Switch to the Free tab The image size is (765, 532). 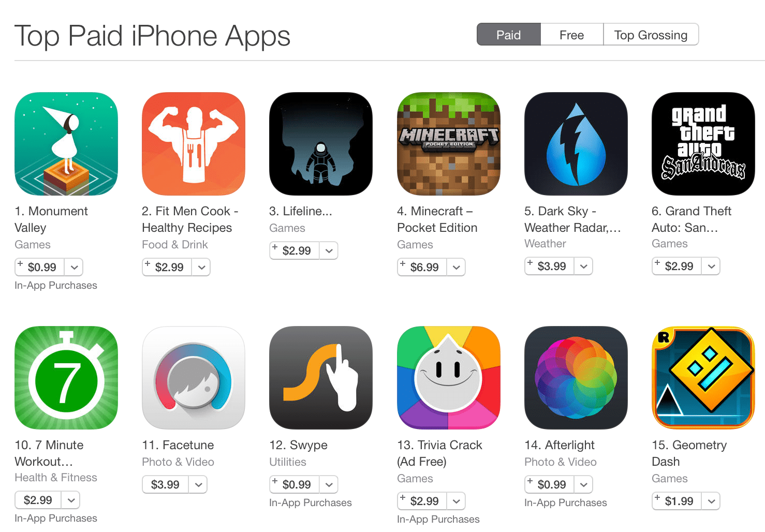[572, 35]
